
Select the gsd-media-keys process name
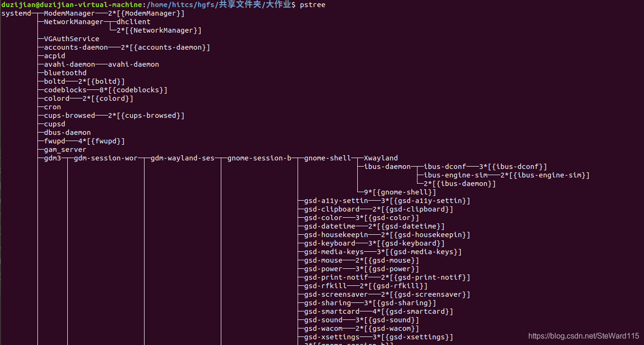(x=334, y=252)
